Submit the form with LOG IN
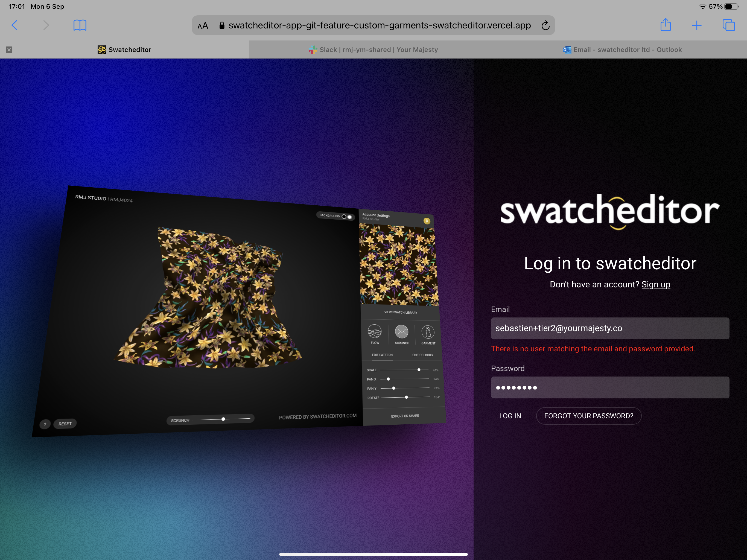The width and height of the screenshot is (747, 560). pos(510,416)
